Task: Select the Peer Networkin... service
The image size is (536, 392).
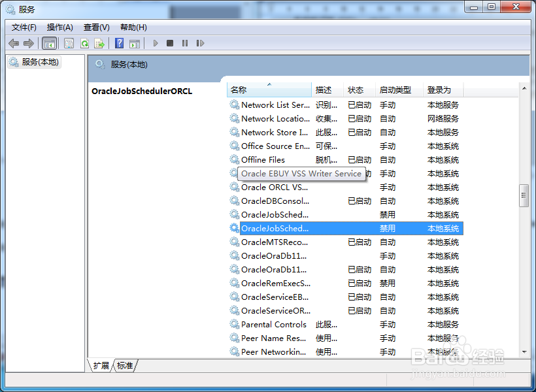Action: coord(345,351)
